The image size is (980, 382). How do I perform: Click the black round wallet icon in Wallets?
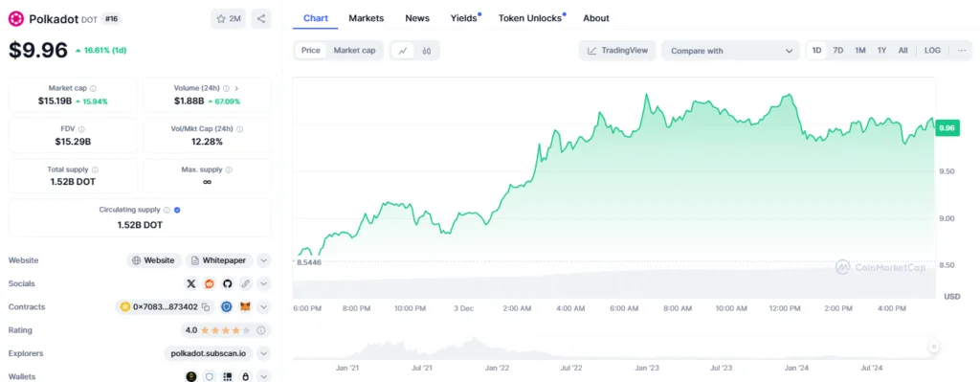pos(191,376)
